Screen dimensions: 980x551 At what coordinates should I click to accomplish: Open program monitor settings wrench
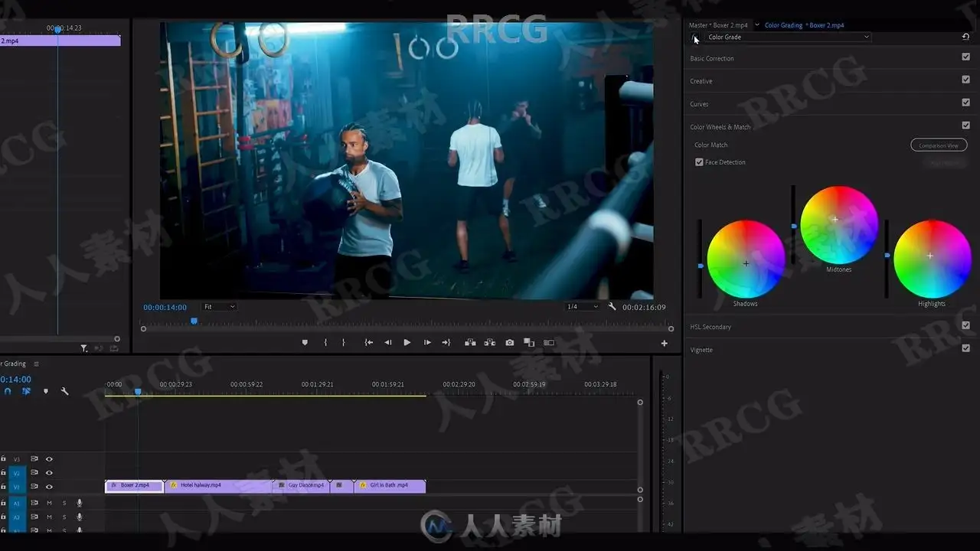click(612, 307)
